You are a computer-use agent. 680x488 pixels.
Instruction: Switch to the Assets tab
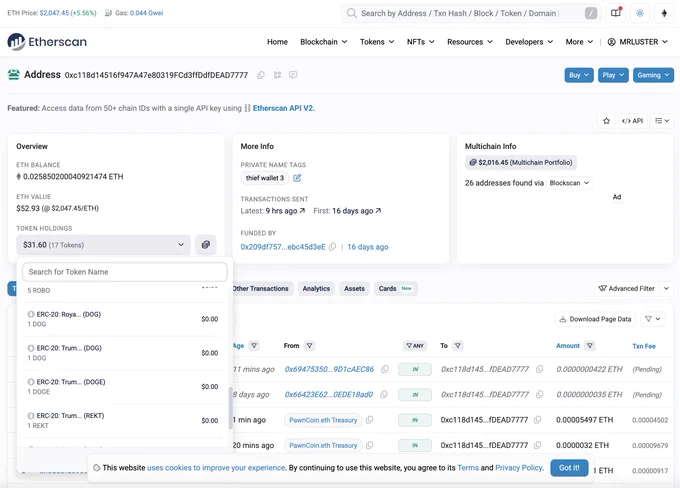[354, 288]
